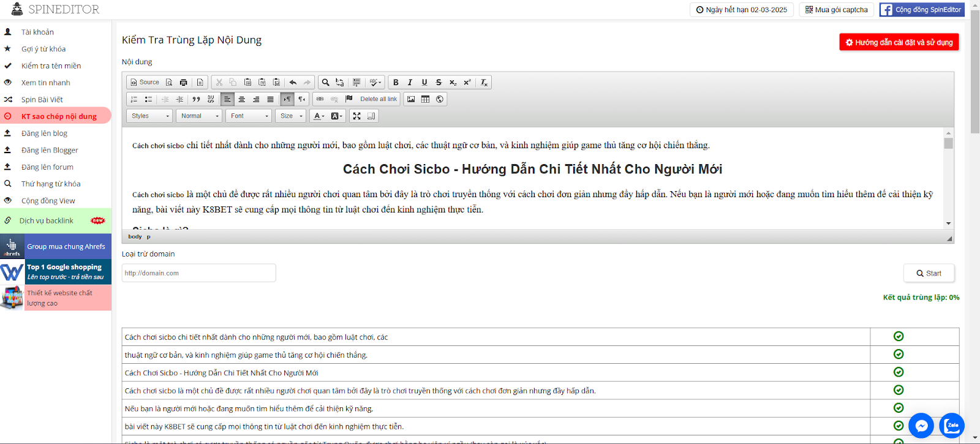Create a Div container
Screen dimensions: 980x444
tap(211, 99)
